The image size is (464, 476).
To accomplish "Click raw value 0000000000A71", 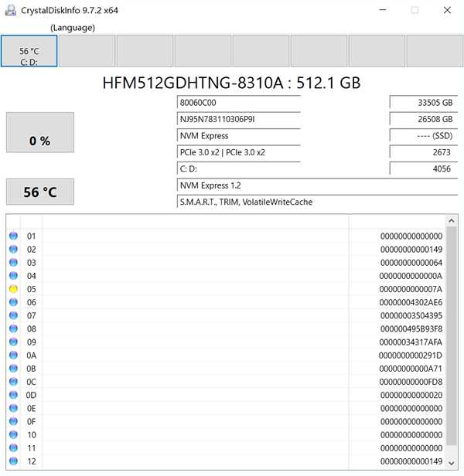I will click(411, 369).
